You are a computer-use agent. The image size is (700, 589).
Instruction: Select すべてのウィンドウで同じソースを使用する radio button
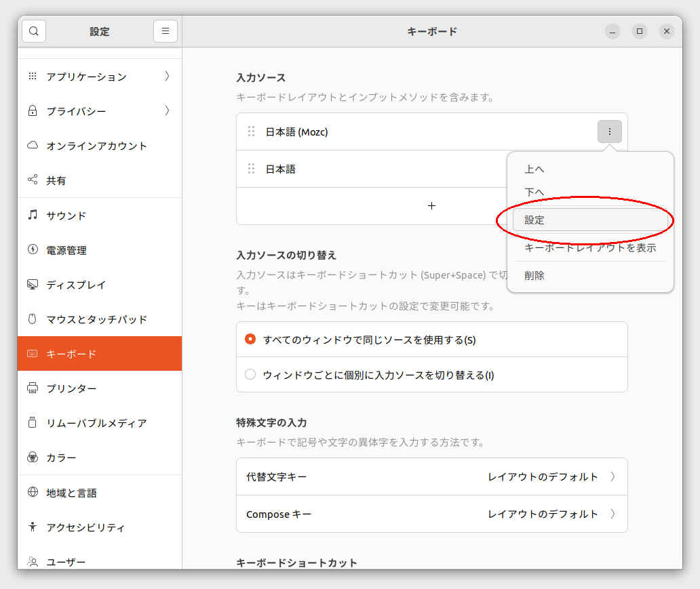click(250, 339)
